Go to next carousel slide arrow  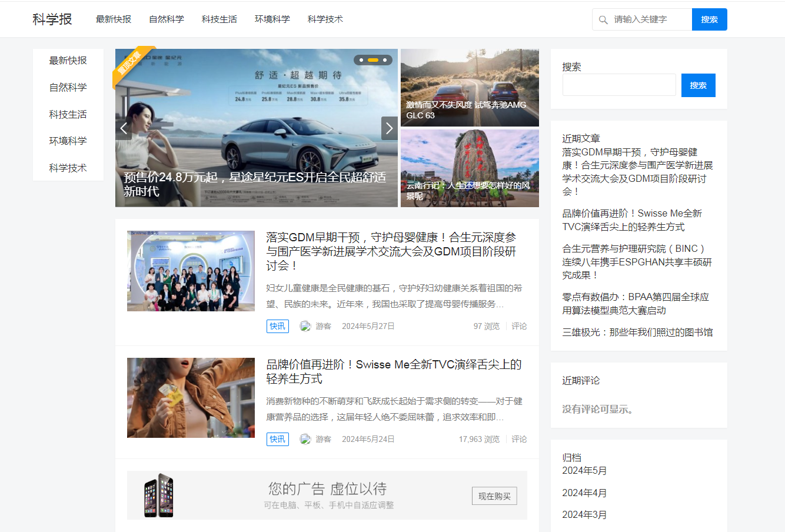point(390,128)
